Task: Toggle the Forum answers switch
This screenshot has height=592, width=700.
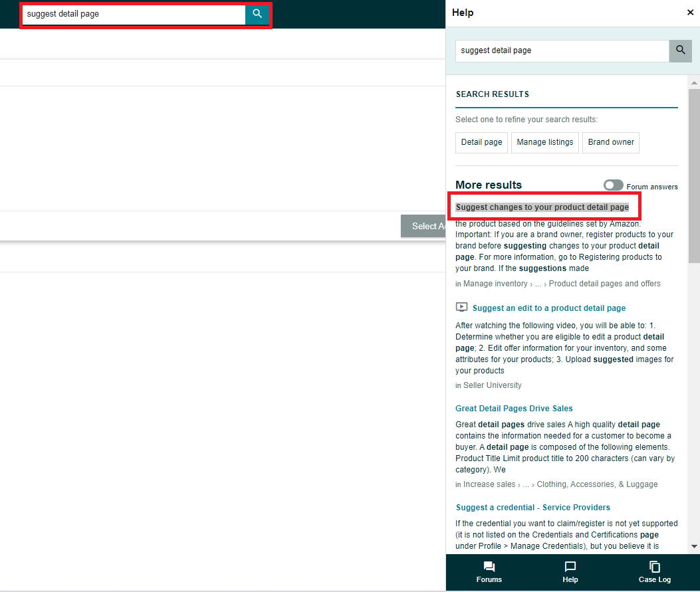Action: pos(613,185)
